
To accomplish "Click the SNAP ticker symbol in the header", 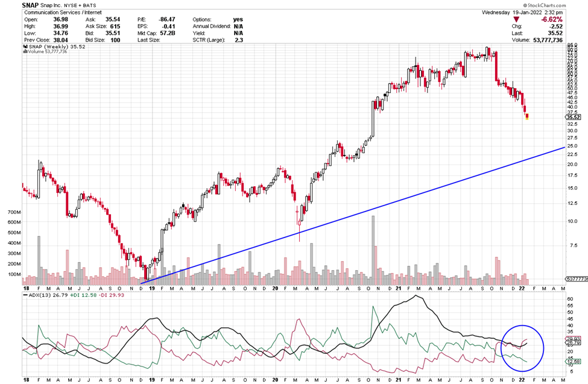I will click(30, 5).
